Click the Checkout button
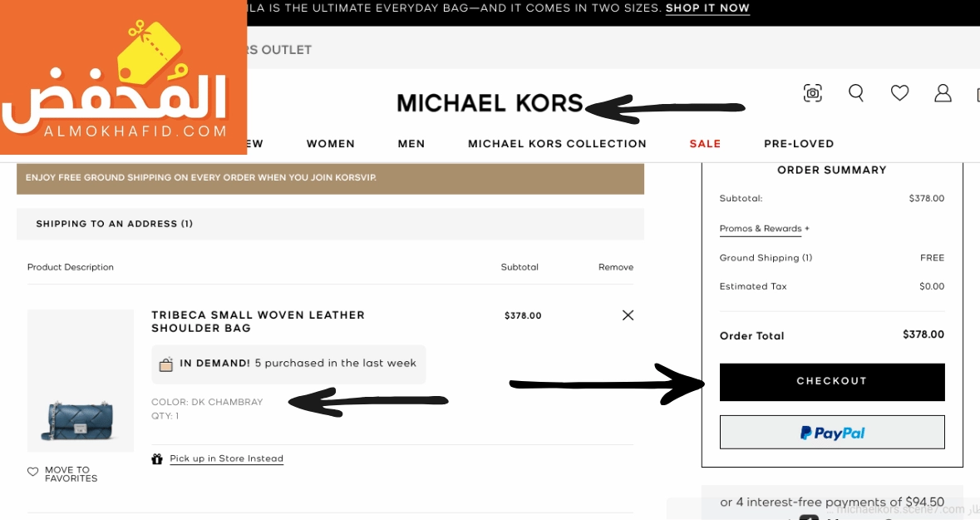 pos(832,382)
